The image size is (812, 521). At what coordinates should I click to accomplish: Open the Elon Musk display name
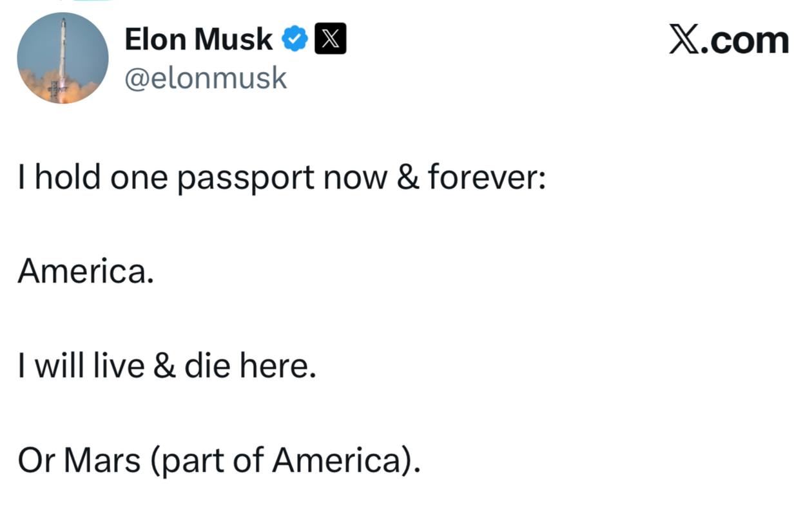(x=198, y=40)
